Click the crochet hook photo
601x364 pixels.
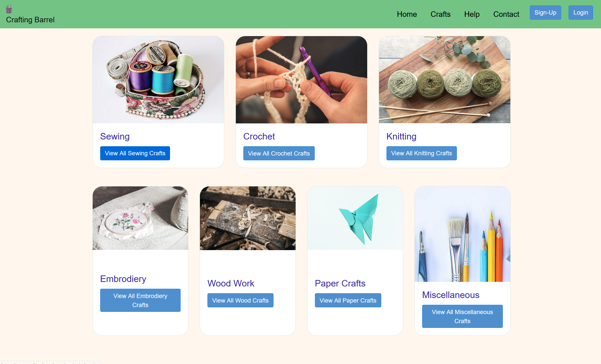(x=301, y=80)
